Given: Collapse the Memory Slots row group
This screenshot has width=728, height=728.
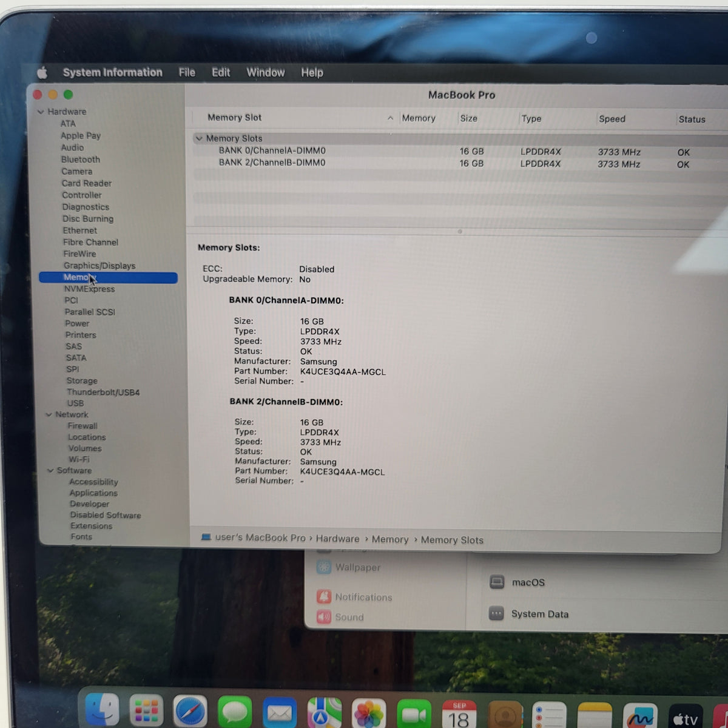Looking at the screenshot, I should [x=198, y=138].
